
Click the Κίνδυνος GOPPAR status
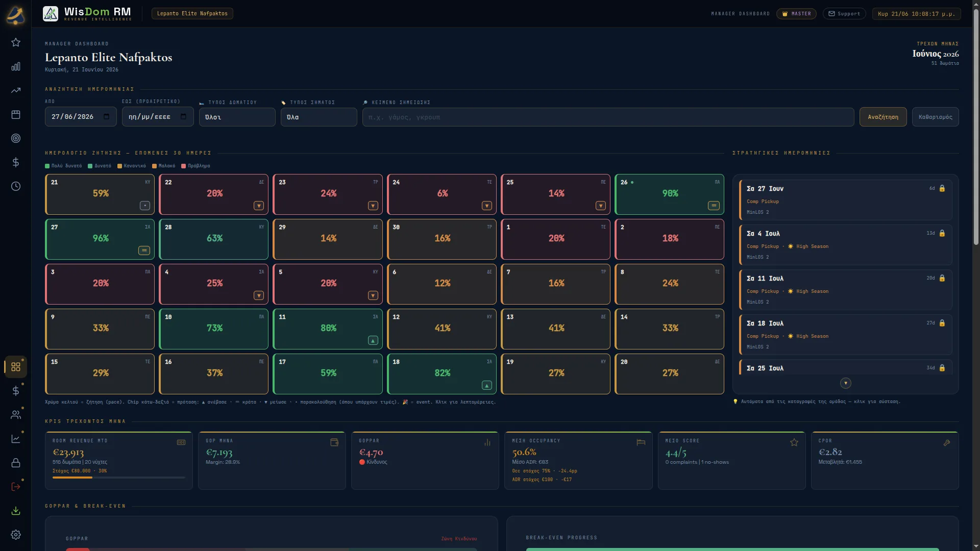(x=373, y=462)
